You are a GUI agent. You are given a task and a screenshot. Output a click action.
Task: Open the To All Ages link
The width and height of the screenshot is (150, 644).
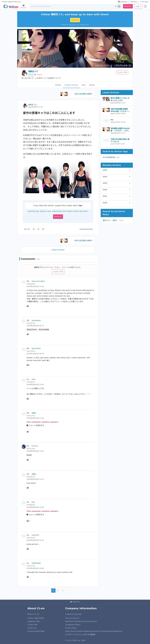click(144, 2)
